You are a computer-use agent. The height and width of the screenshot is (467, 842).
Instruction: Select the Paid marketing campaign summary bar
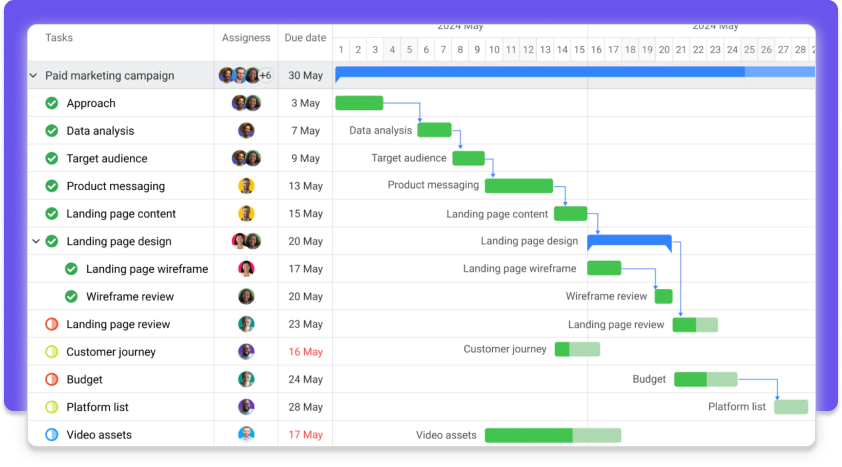click(575, 74)
